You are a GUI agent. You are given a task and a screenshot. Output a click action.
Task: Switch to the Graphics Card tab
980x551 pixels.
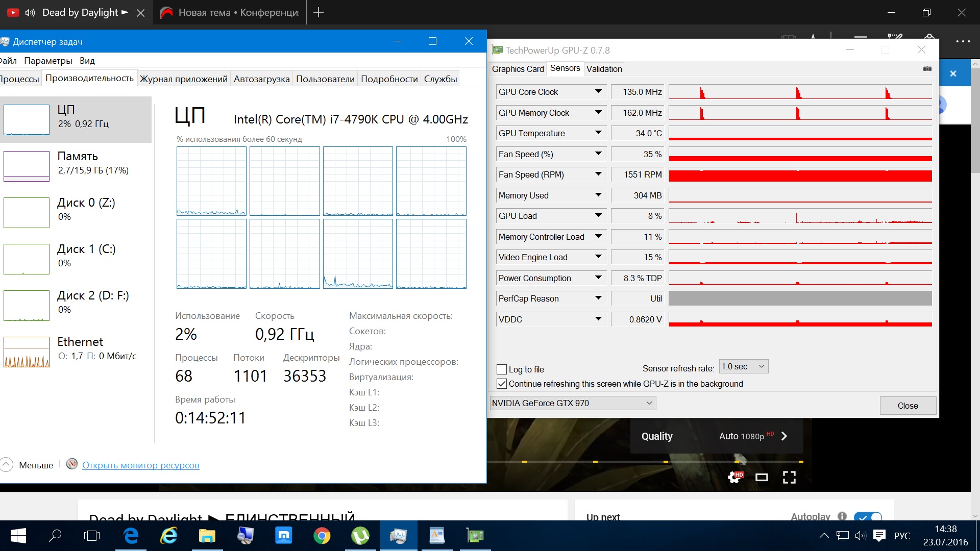[518, 69]
